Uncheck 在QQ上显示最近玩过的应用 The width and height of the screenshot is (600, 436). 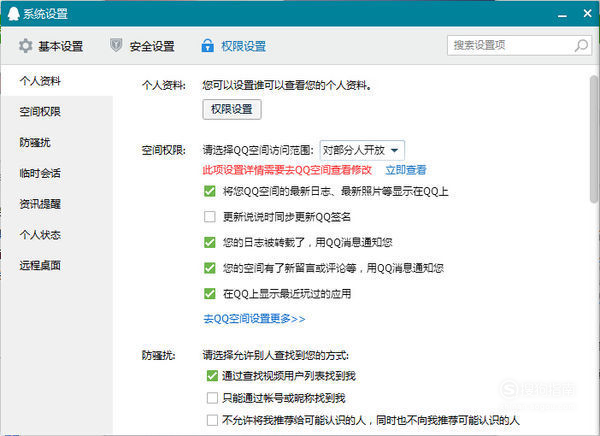210,294
